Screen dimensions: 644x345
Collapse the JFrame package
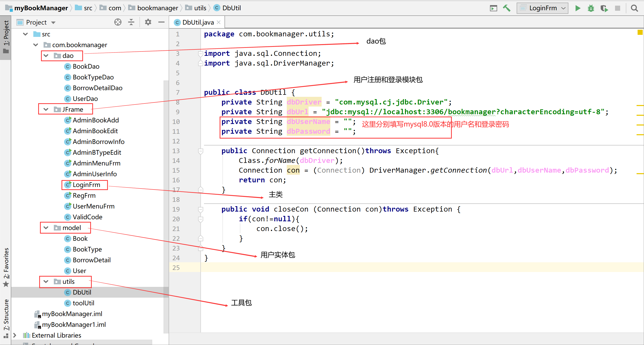[x=46, y=109]
